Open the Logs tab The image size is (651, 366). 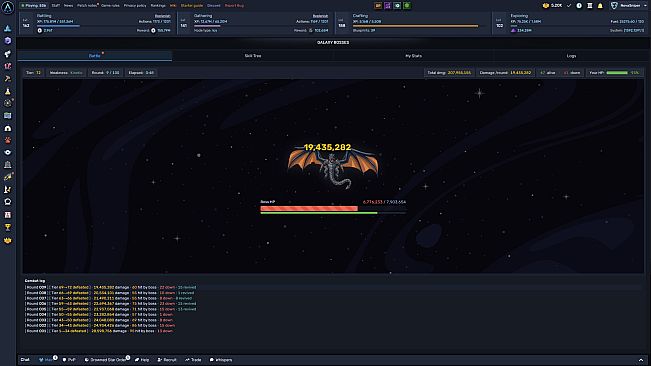tap(571, 56)
